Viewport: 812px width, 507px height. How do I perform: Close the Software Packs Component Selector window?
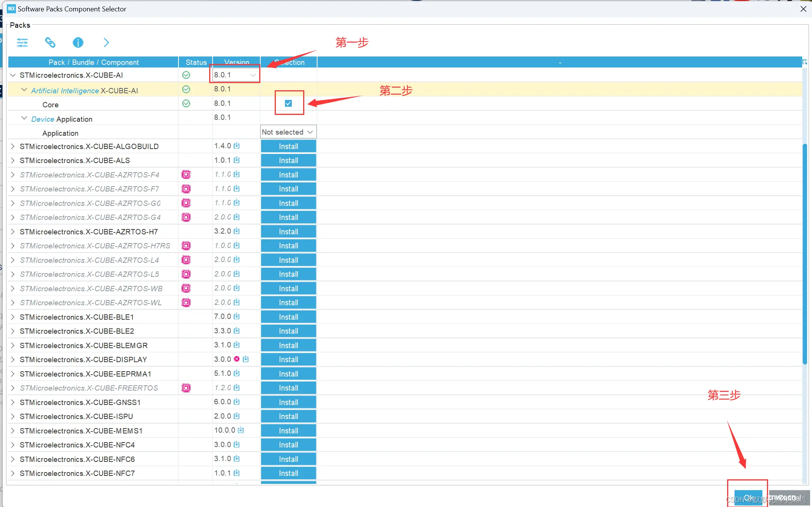(803, 9)
